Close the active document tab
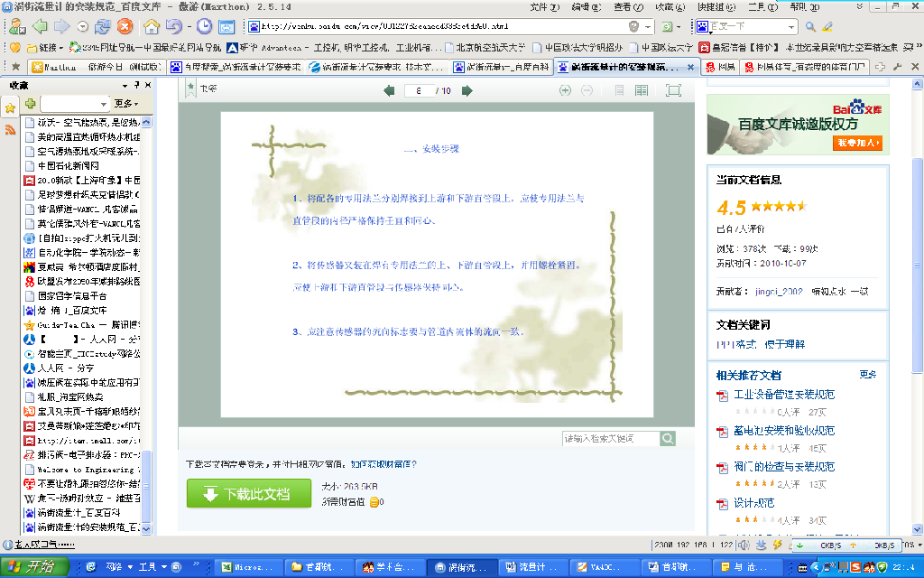924x578 pixels. [x=690, y=67]
